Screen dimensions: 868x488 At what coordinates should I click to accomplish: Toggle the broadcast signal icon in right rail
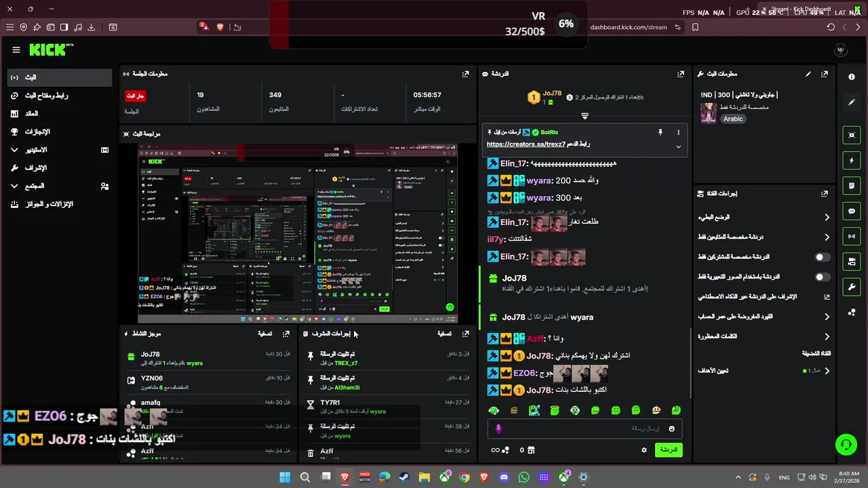(x=852, y=236)
